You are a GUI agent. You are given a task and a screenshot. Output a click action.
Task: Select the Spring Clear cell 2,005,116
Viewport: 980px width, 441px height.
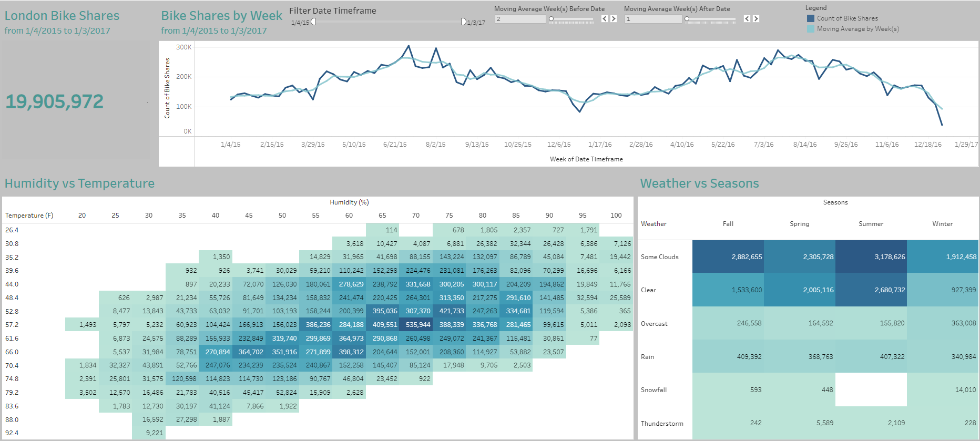(800, 290)
